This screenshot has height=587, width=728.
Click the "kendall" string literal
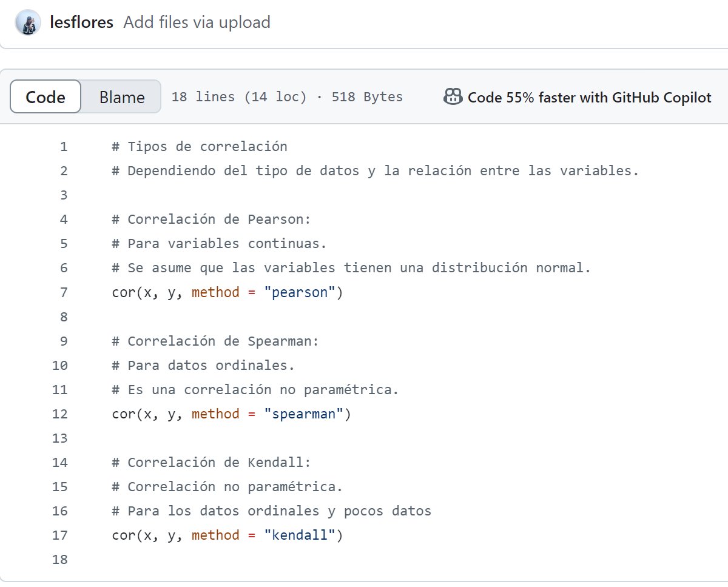[300, 535]
